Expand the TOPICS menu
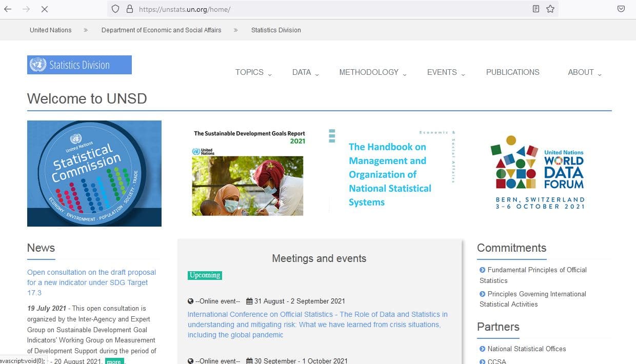This screenshot has width=636, height=364. 253,72
